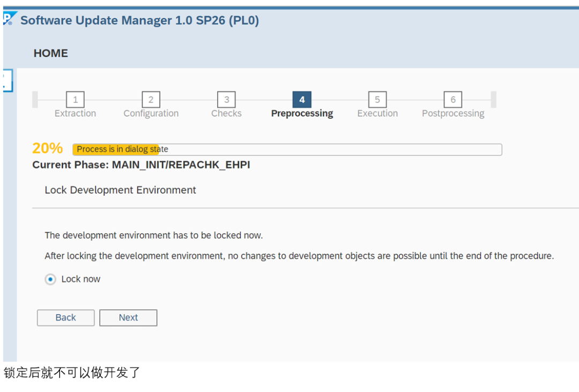
Task: Select step 1 Extraction box
Action: tap(76, 100)
